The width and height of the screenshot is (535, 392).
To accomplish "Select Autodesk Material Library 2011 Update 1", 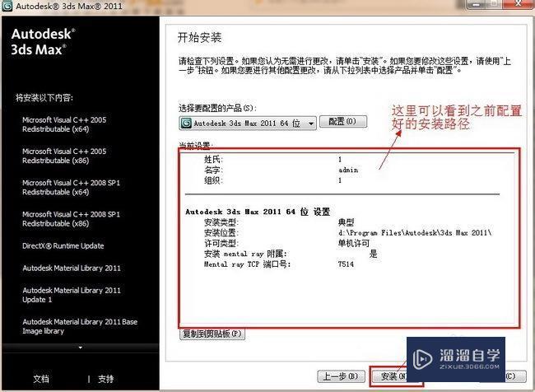I will pos(72,295).
